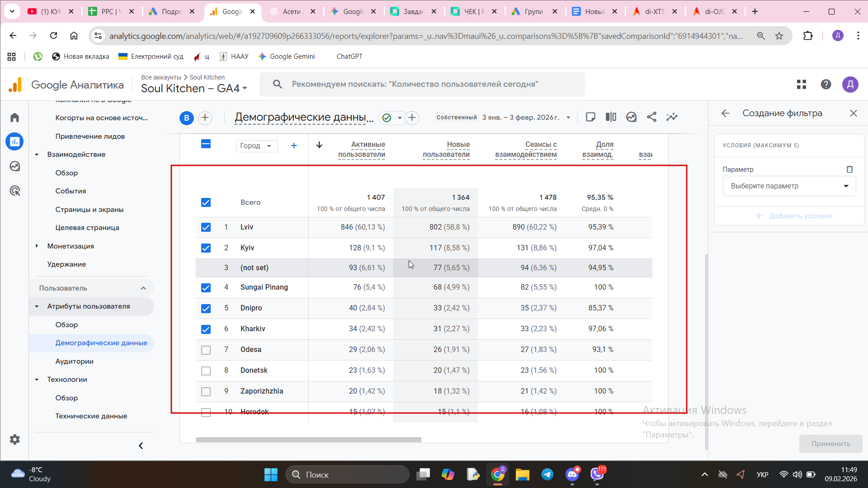The height and width of the screenshot is (488, 868).
Task: Click the horizontal table scrollbar
Action: click(308, 440)
